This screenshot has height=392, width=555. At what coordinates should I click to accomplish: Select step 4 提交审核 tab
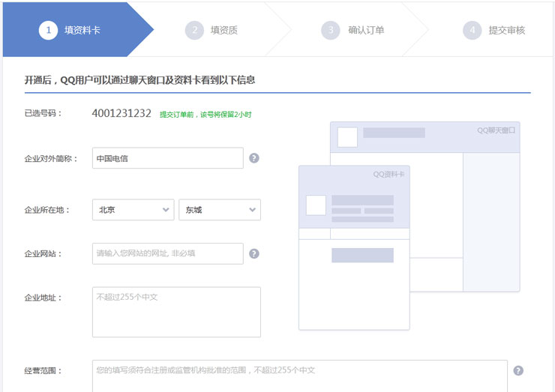pyautogui.click(x=493, y=30)
